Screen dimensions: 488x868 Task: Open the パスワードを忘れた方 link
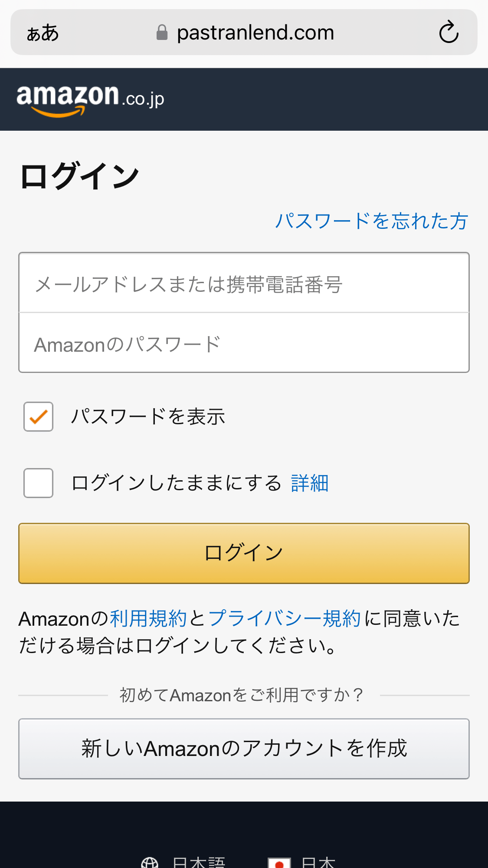(371, 222)
